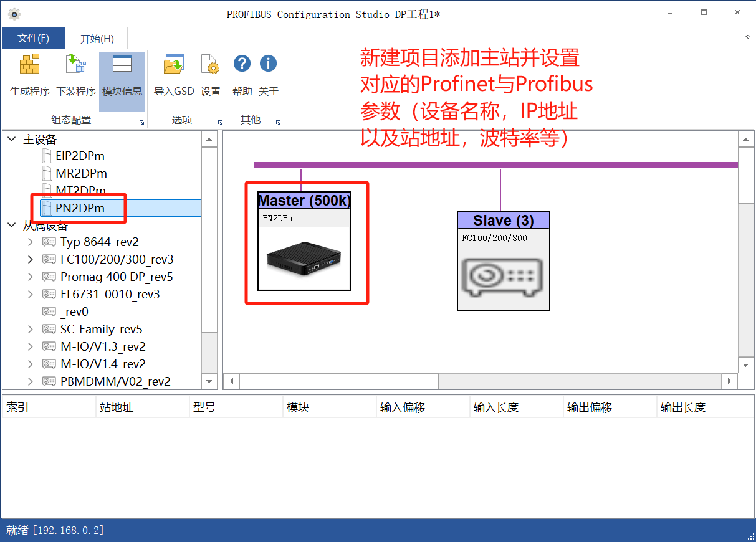Click the M-IO/V1.3_rev2 slave icon
The image size is (756, 542).
(x=49, y=346)
